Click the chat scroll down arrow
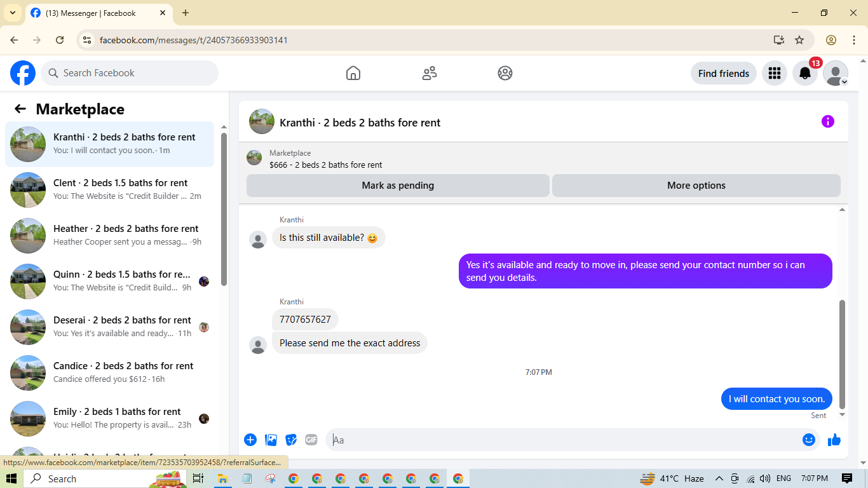Image resolution: width=868 pixels, height=488 pixels. [843, 415]
